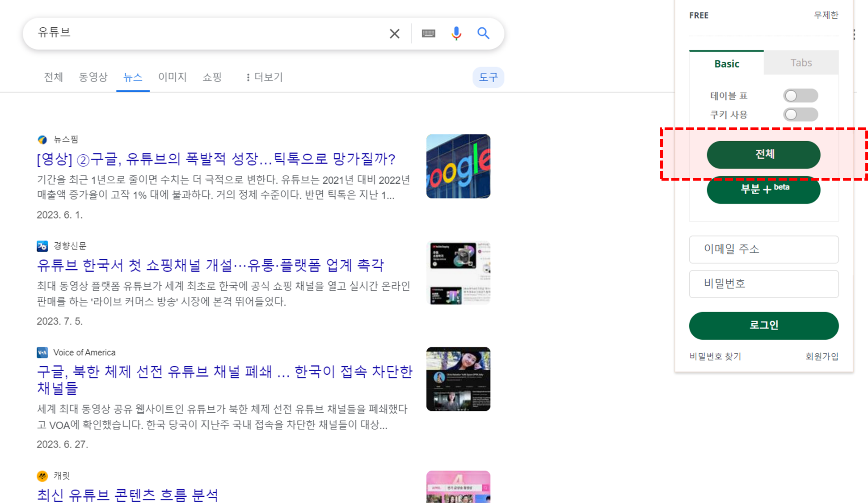Switch to the 전체 search tab
The image size is (868, 503).
[x=53, y=77]
